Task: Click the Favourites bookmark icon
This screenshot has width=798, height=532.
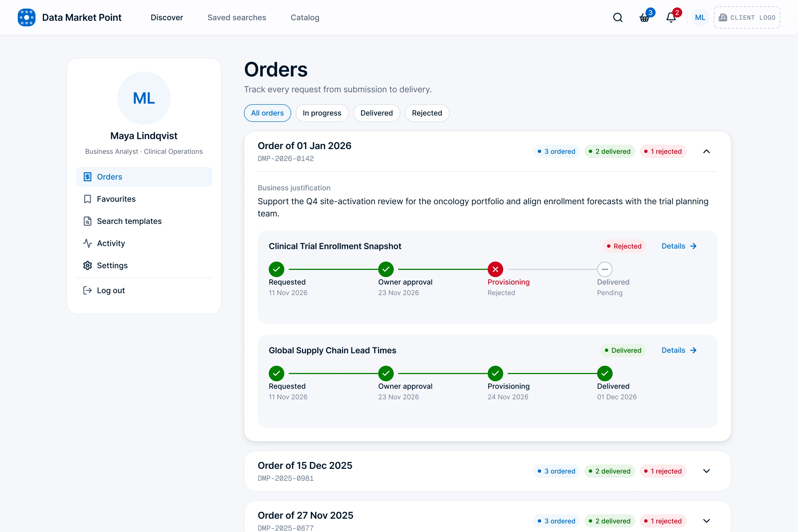Action: [88, 199]
